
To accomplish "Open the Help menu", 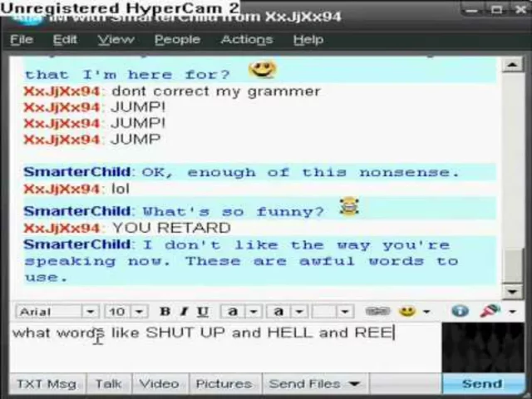I will (308, 40).
